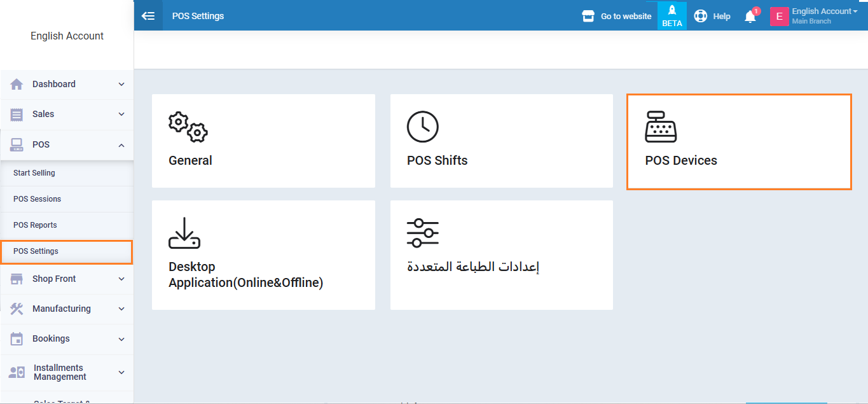Click the multi-print settings sliders icon

click(x=423, y=233)
